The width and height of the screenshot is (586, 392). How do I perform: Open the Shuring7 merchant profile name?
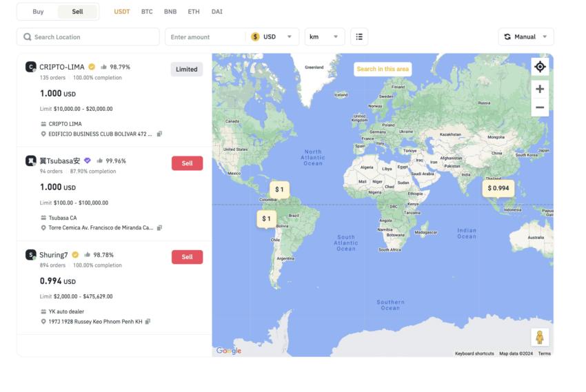(54, 255)
